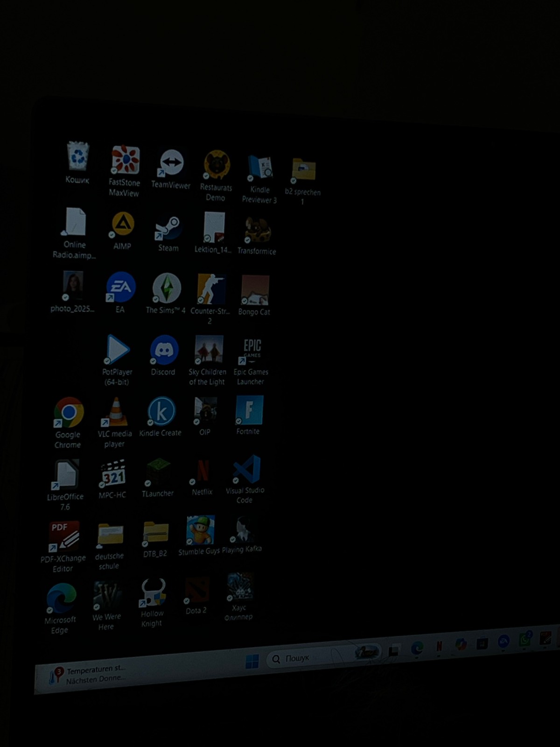The height and width of the screenshot is (747, 560).
Task: Click the Пошук taskbar search box
Action: (x=324, y=656)
